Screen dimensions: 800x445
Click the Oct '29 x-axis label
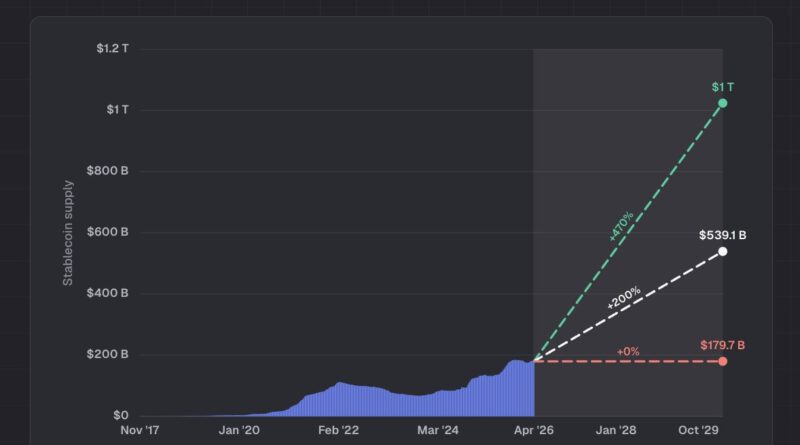coord(700,430)
